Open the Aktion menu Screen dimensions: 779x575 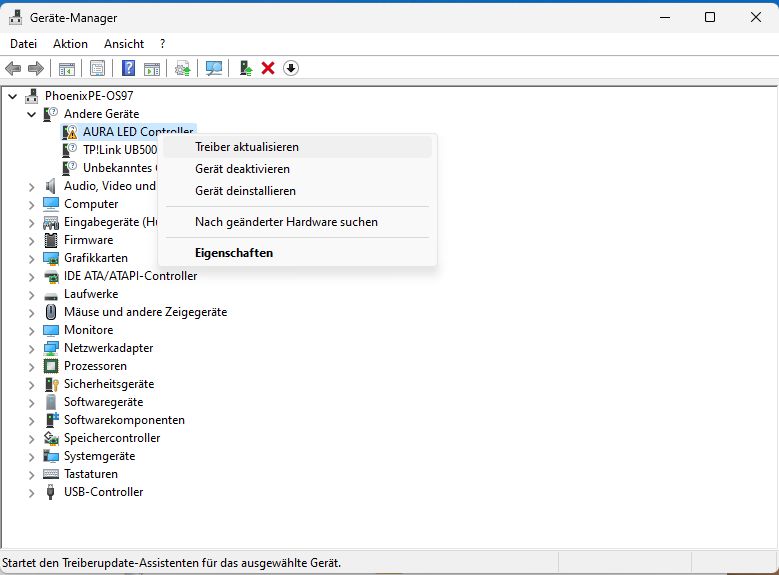tap(70, 44)
